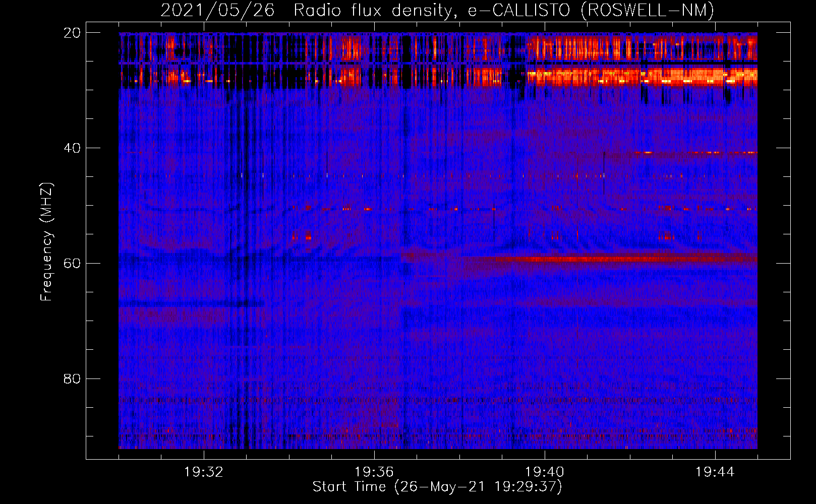
Task: Click the 19:36 time tick label
Action: [x=374, y=472]
